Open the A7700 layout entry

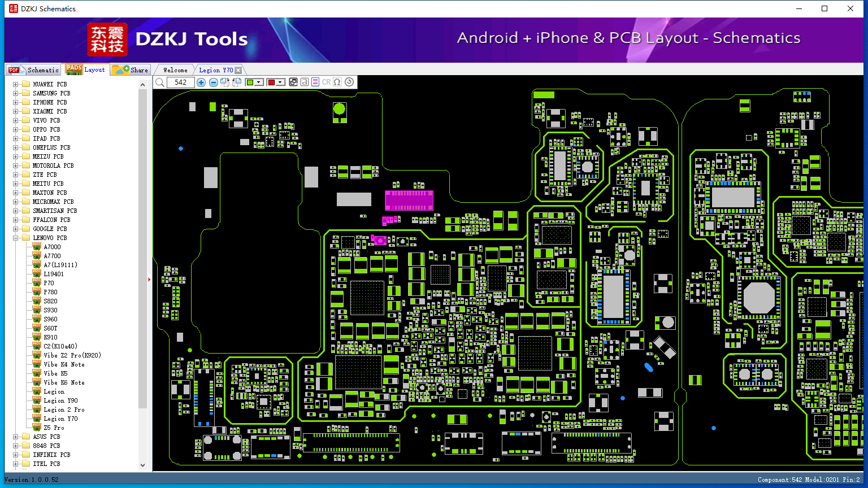pyautogui.click(x=52, y=256)
